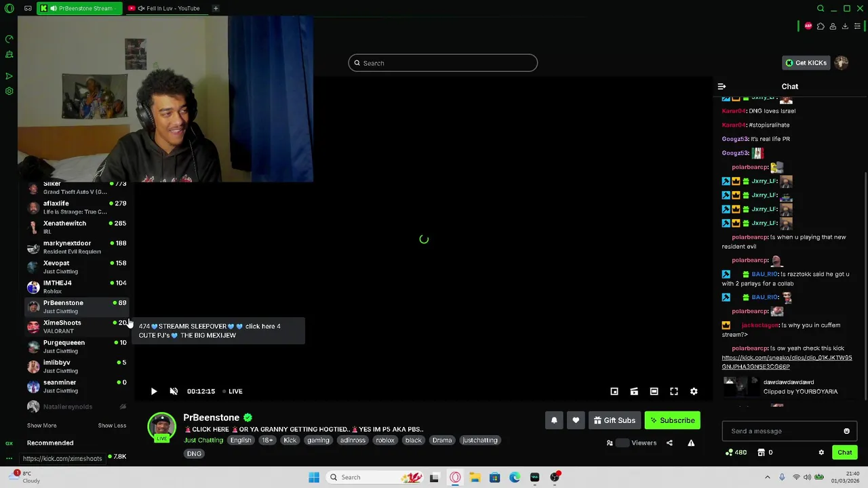The height and width of the screenshot is (488, 868).
Task: Switch to theater mode icon
Action: coord(654,391)
